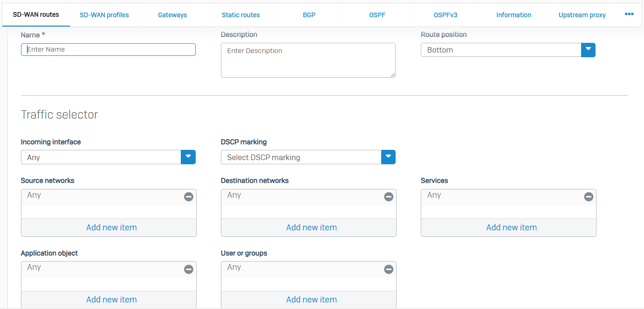Click the Name input field

[108, 49]
